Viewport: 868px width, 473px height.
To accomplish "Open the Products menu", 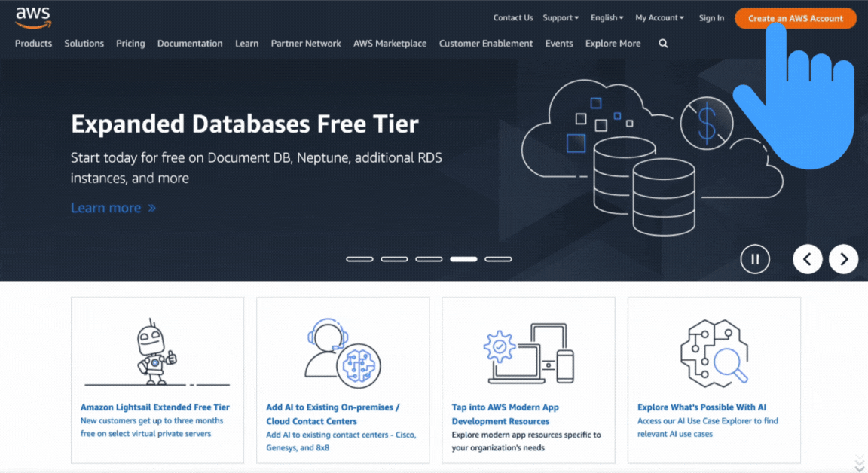I will tap(33, 43).
